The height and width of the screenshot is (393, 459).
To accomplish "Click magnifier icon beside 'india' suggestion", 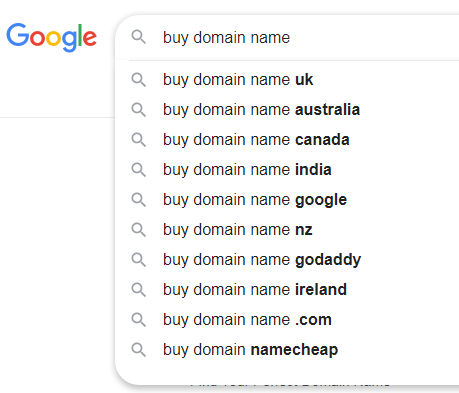I will point(138,170).
